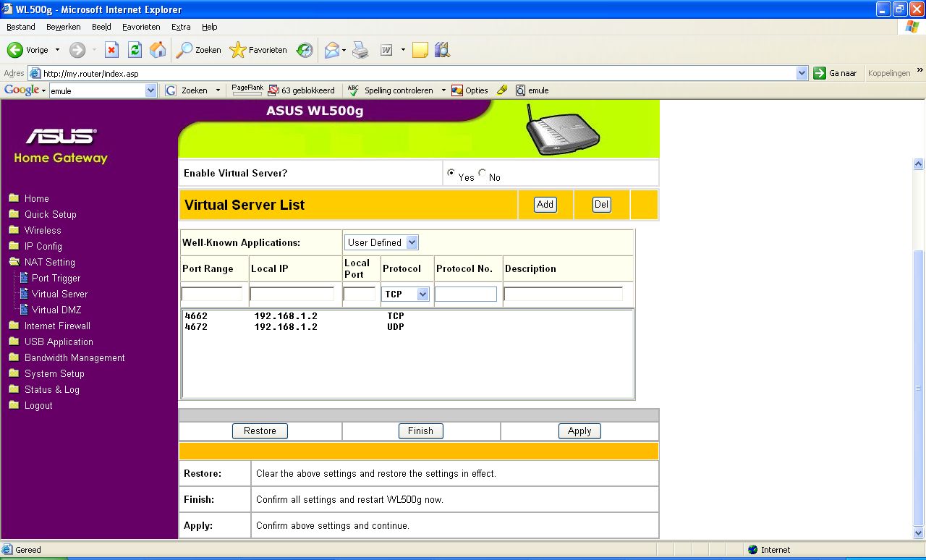Screen dimensions: 926x560
Task: Collapse the NAT Setting folder in sidebar
Action: click(x=14, y=262)
